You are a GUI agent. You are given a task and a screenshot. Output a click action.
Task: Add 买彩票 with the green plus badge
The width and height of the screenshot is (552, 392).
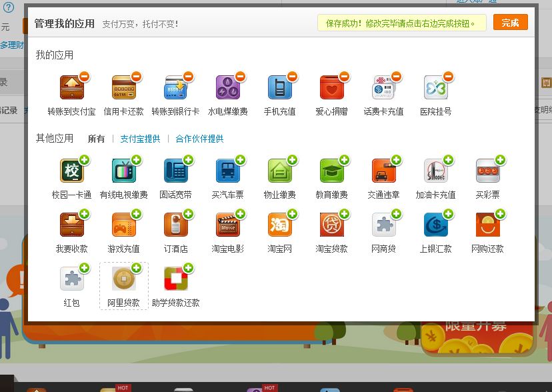tap(500, 160)
